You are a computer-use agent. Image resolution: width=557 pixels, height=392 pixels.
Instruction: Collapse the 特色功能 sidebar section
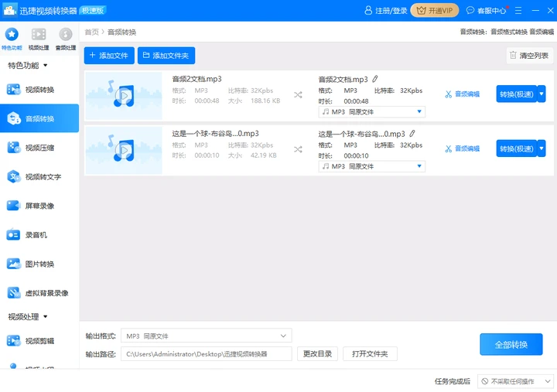pyautogui.click(x=28, y=65)
